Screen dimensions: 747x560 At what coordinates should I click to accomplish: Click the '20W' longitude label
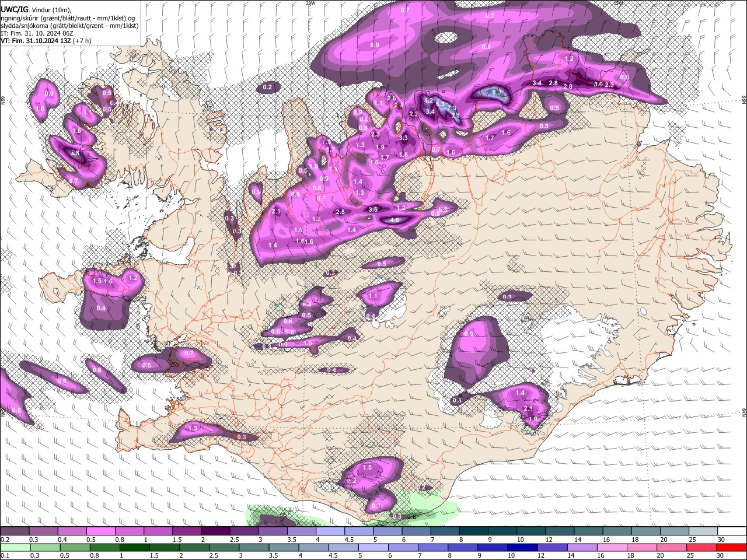click(310, 3)
